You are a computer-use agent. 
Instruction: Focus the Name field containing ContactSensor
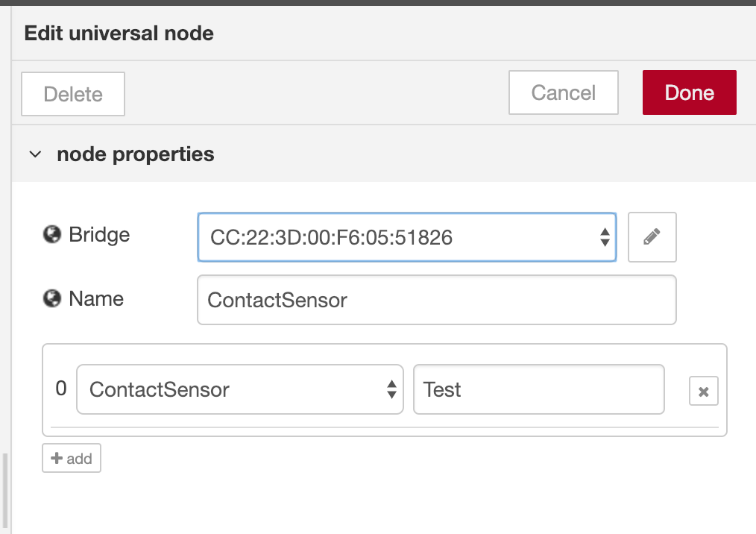pos(436,300)
